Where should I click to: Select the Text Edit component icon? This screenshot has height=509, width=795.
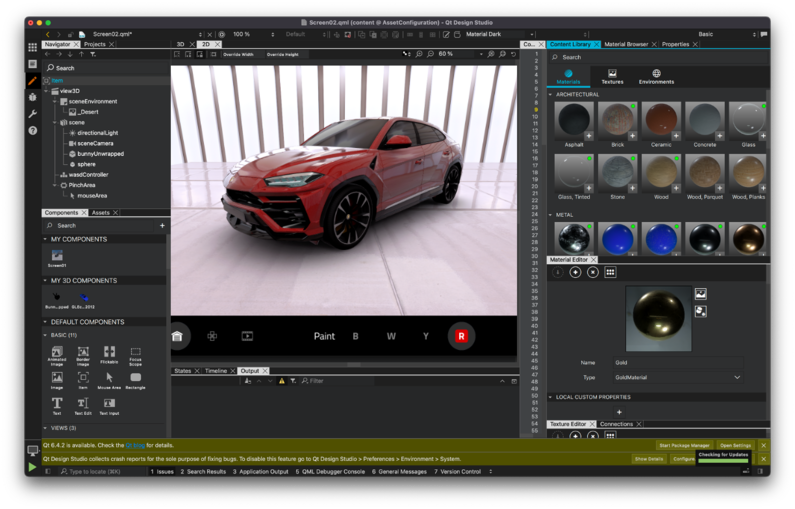tap(83, 404)
